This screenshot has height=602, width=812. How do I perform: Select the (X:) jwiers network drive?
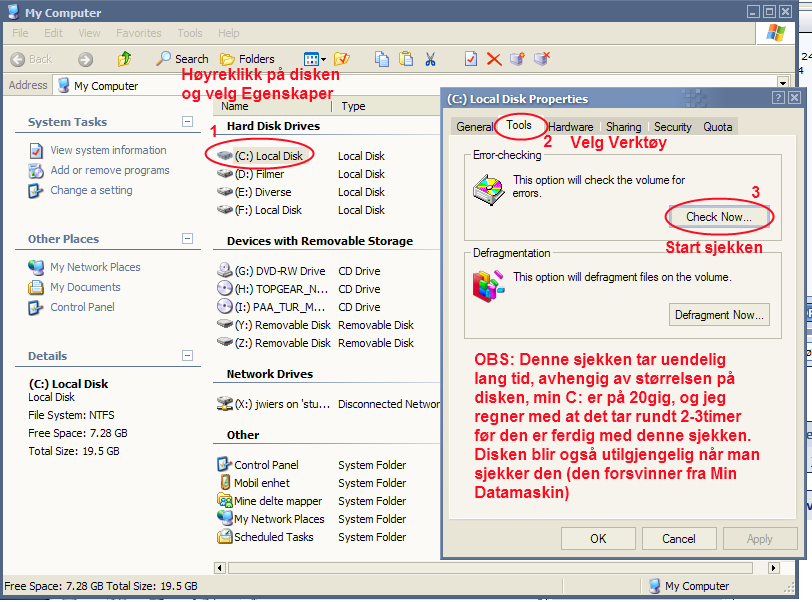click(273, 404)
